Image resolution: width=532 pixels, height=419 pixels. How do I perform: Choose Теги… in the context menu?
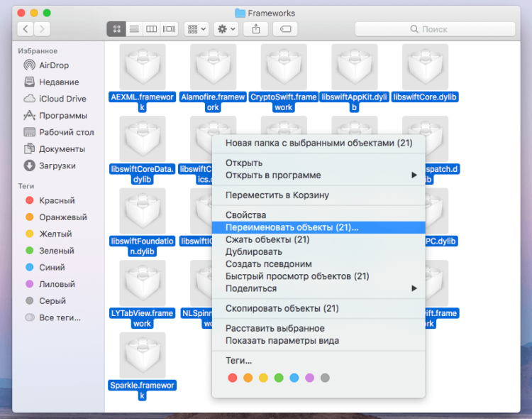(318, 361)
